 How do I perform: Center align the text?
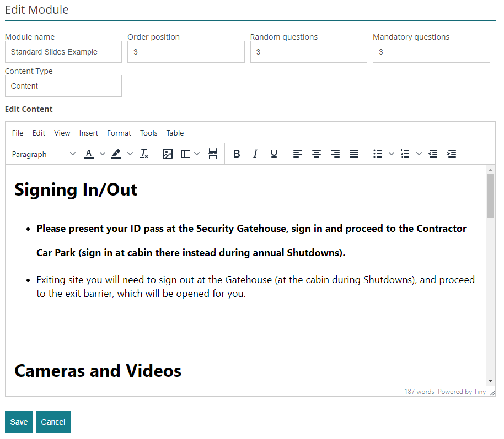pyautogui.click(x=317, y=154)
